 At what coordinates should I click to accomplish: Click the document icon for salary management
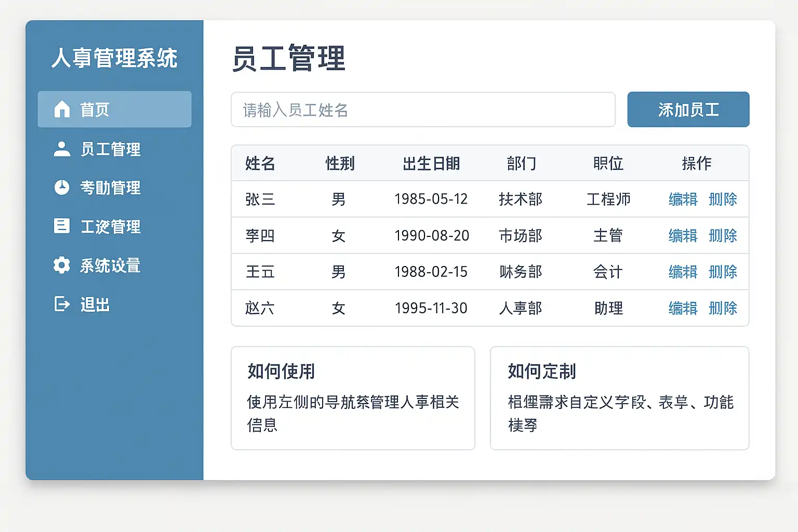point(62,226)
